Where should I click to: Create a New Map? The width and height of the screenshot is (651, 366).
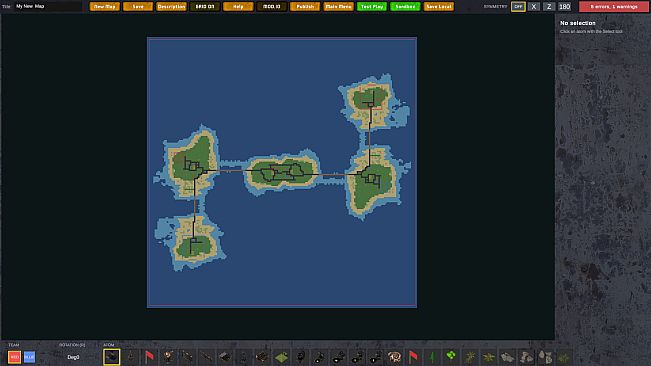point(105,7)
